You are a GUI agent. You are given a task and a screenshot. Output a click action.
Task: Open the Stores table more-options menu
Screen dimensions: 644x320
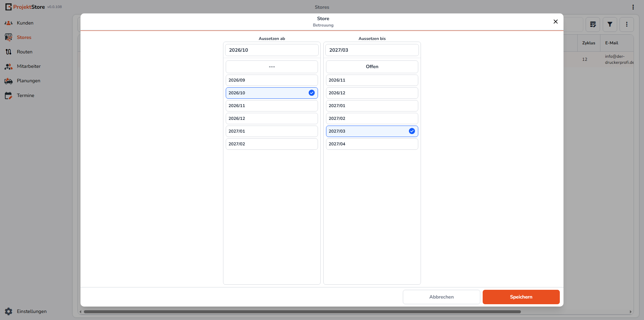tap(627, 25)
